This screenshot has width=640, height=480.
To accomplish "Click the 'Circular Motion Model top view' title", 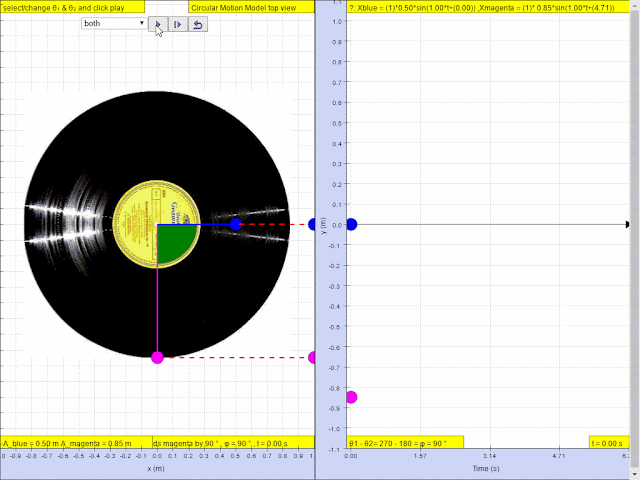I will click(x=251, y=7).
